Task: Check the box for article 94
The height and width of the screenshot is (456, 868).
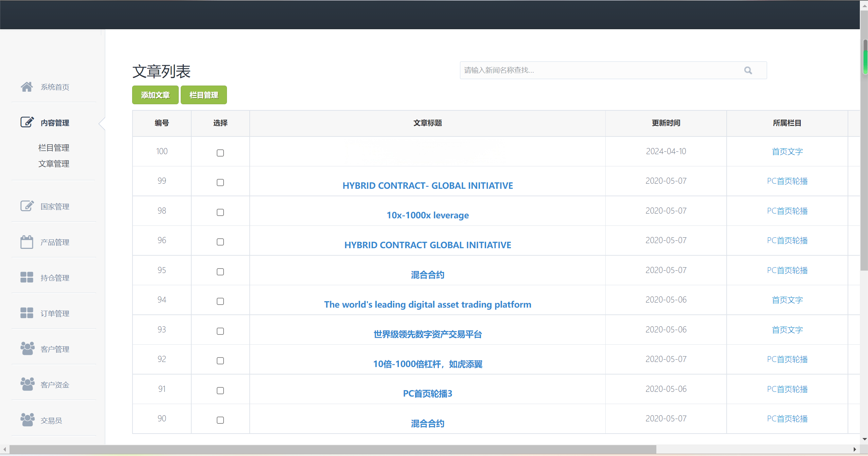Action: pyautogui.click(x=220, y=301)
